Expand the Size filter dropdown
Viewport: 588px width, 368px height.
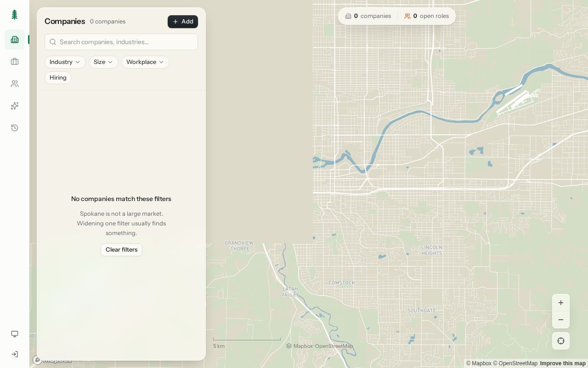tap(103, 62)
